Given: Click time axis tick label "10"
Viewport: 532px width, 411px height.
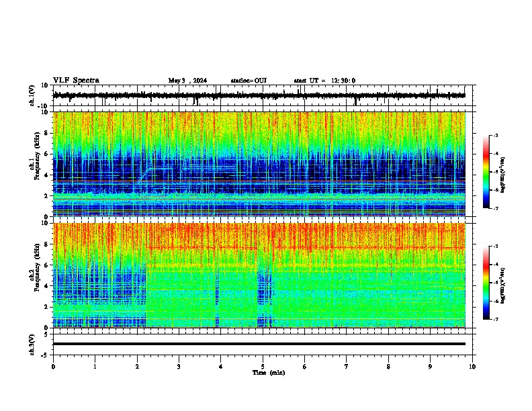Looking at the screenshot, I should [x=472, y=367].
